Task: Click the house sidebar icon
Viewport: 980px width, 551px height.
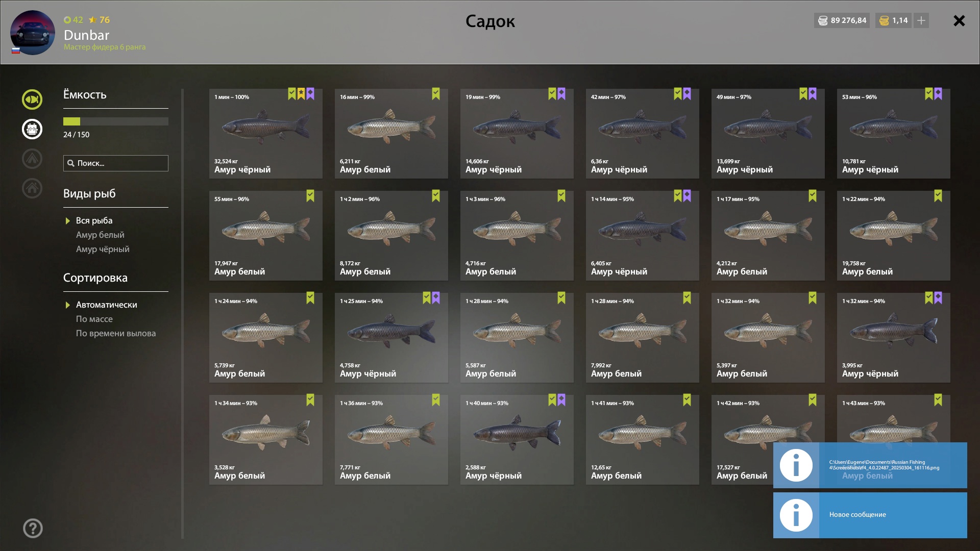Action: [x=32, y=188]
